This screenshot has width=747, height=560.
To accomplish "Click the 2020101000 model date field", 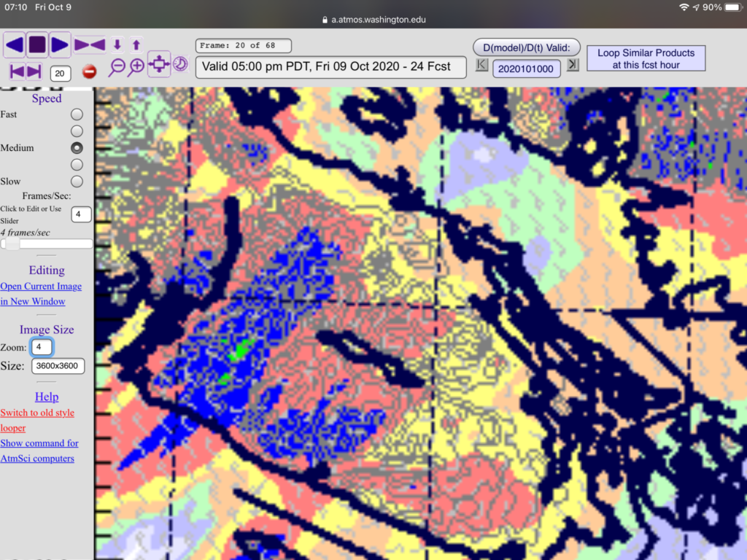I will pos(526,69).
